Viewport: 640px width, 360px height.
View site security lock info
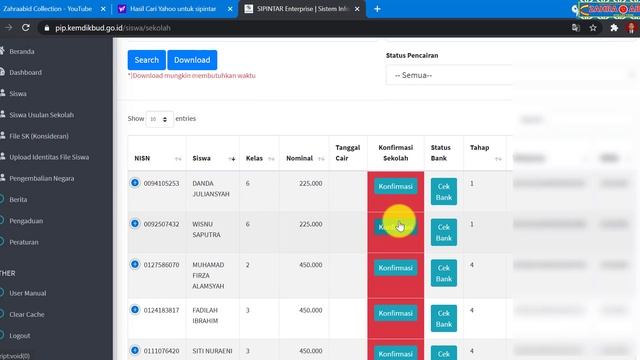[x=47, y=28]
